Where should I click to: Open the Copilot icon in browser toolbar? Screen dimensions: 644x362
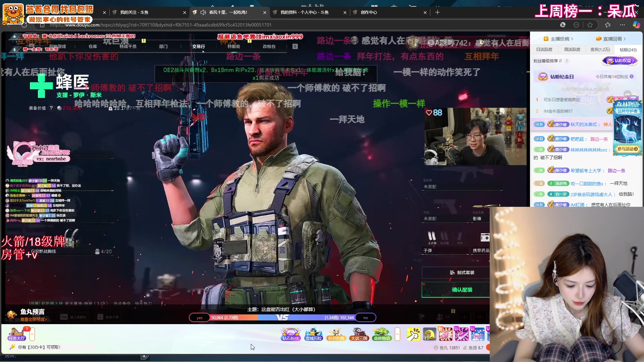[x=636, y=25]
